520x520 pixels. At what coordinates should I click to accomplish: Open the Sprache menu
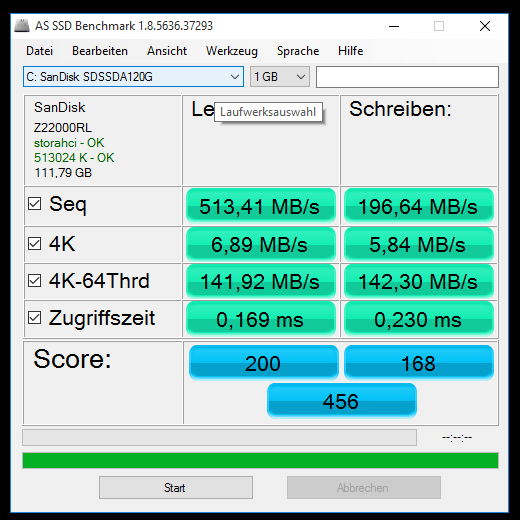[298, 51]
